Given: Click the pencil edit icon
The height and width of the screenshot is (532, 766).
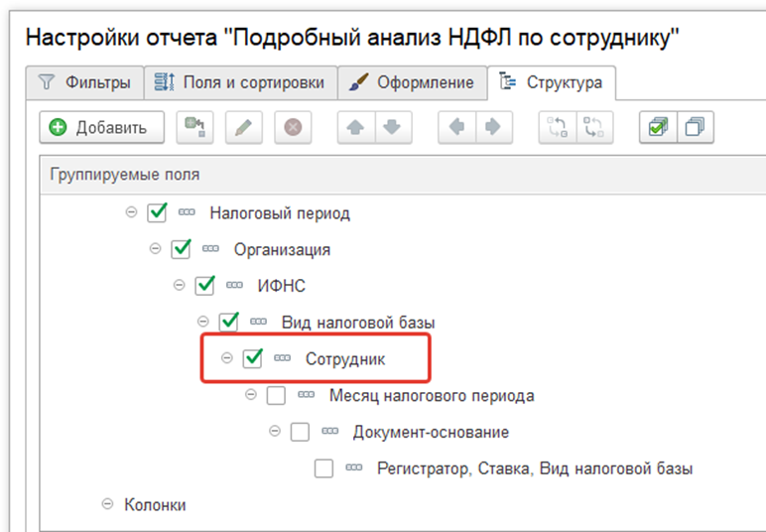Looking at the screenshot, I should 244,127.
